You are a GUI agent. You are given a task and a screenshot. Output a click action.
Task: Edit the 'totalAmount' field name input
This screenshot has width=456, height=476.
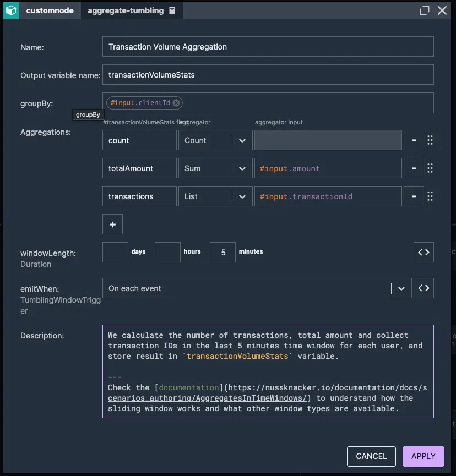click(139, 168)
